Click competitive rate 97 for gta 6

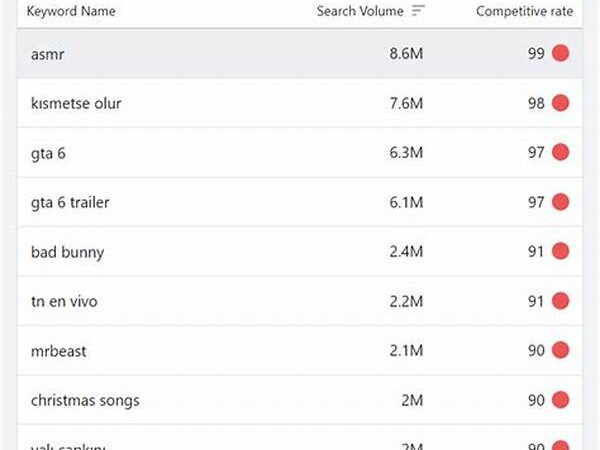[x=536, y=153]
